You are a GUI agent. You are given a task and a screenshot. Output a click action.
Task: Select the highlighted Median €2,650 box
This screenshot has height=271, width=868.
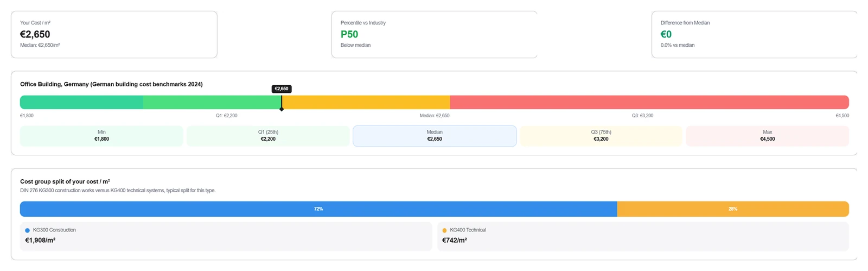pos(435,136)
